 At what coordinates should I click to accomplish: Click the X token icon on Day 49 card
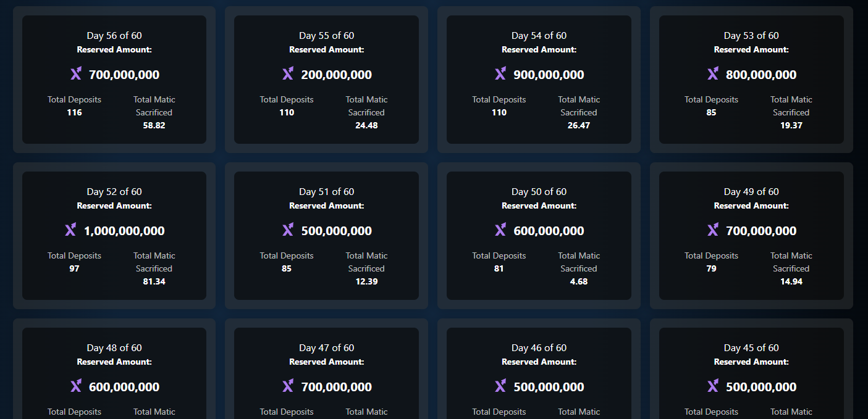[713, 230]
